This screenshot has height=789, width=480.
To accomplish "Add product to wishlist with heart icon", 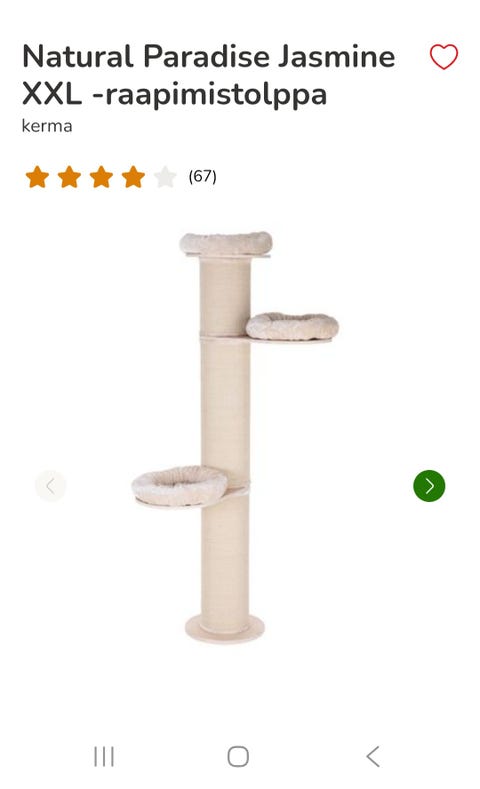I will point(443,57).
